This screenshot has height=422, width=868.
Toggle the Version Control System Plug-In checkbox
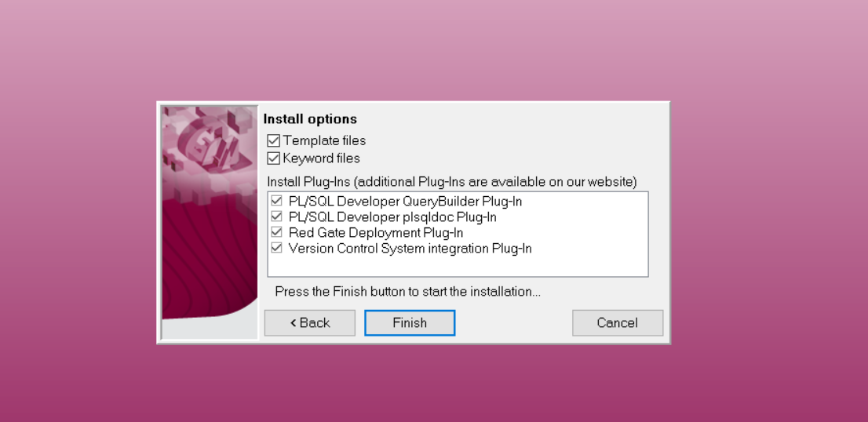coord(276,248)
